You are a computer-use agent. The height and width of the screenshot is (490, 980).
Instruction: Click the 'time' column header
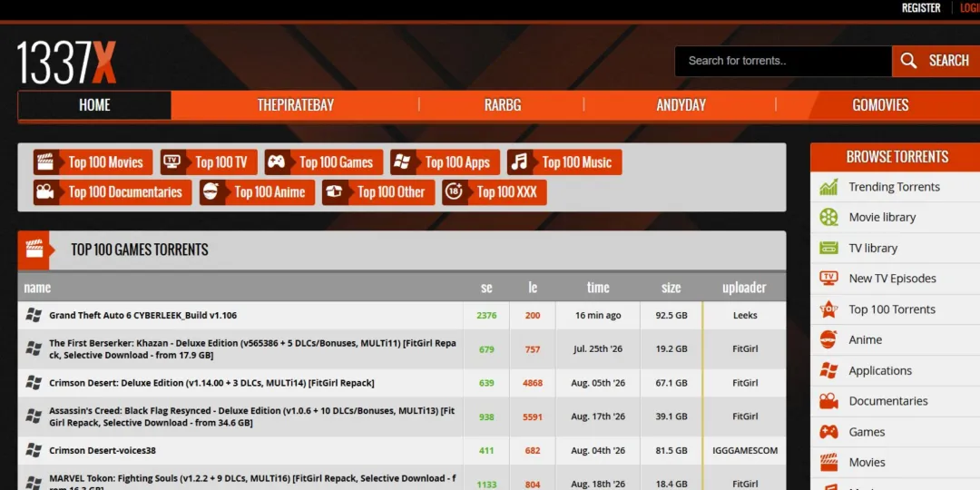597,288
